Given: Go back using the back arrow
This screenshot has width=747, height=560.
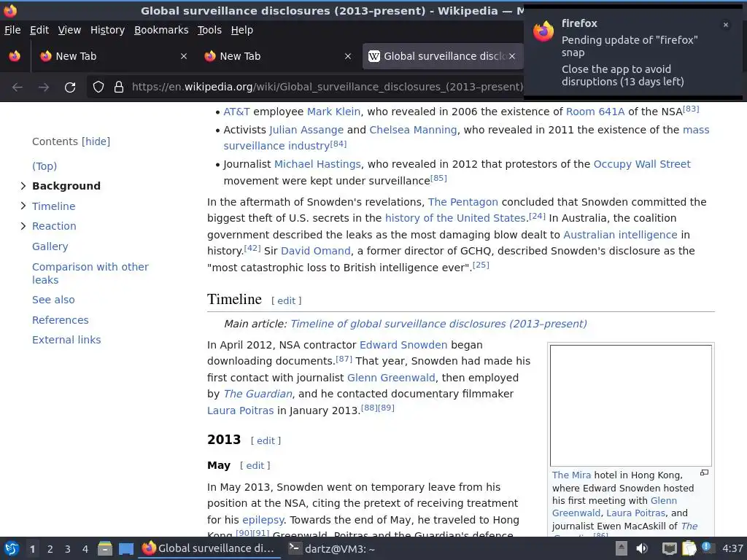Looking at the screenshot, I should tap(18, 87).
